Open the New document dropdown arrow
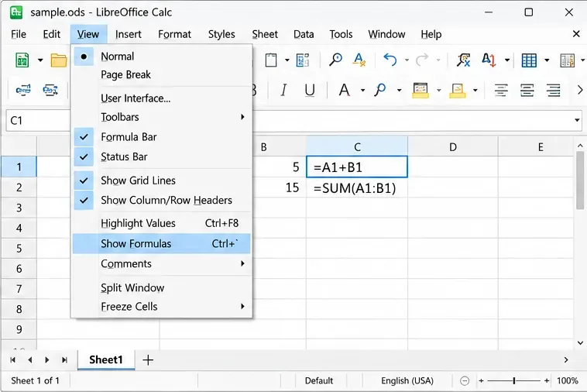Image resolution: width=587 pixels, height=392 pixels. [x=40, y=60]
